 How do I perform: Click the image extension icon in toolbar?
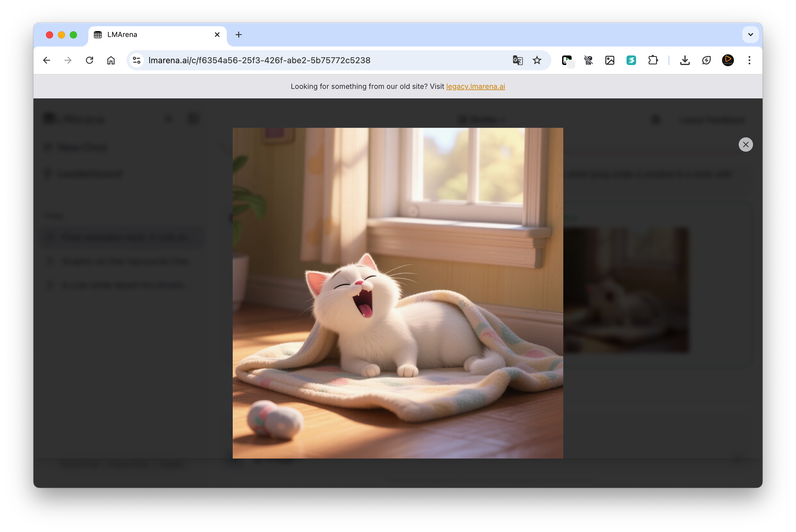(610, 61)
